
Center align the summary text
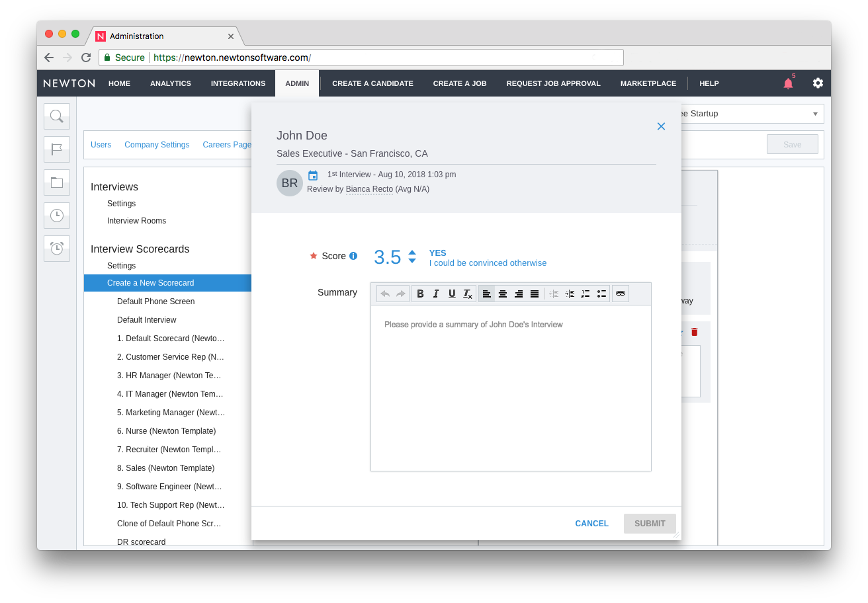coord(503,294)
